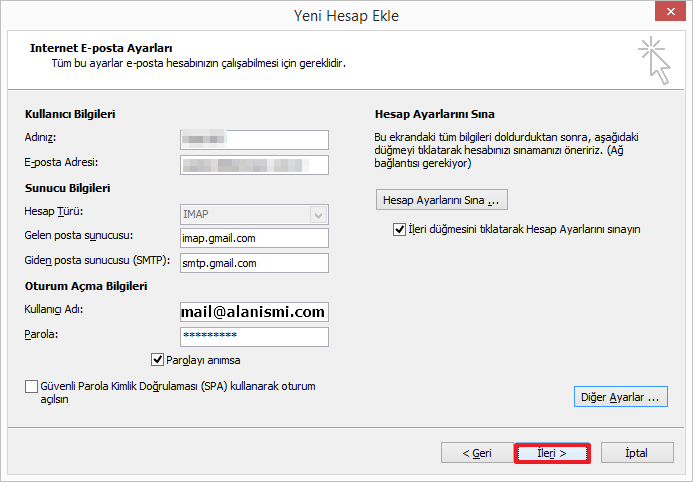Enable Güvenli Parola Kimlik Doğrulaması (SPA) checkbox
This screenshot has height=482, width=693.
33,385
